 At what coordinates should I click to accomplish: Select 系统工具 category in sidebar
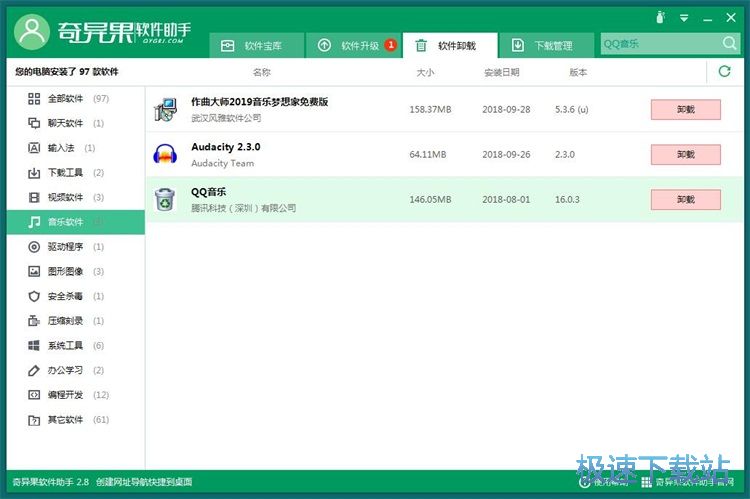pyautogui.click(x=76, y=345)
